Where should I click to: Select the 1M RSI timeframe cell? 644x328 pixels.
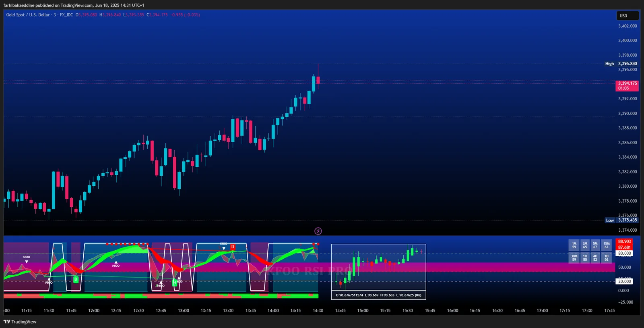pos(574,245)
